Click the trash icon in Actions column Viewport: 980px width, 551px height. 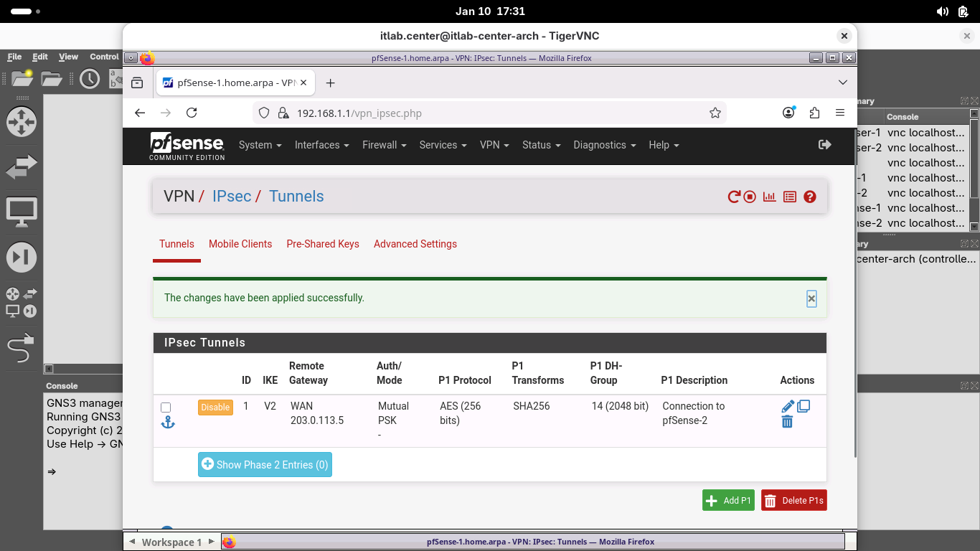(x=787, y=422)
